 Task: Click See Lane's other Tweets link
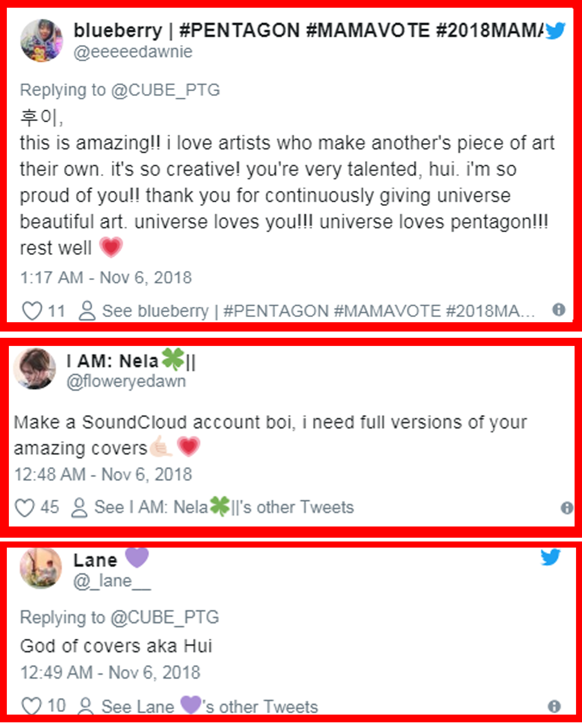[209, 706]
